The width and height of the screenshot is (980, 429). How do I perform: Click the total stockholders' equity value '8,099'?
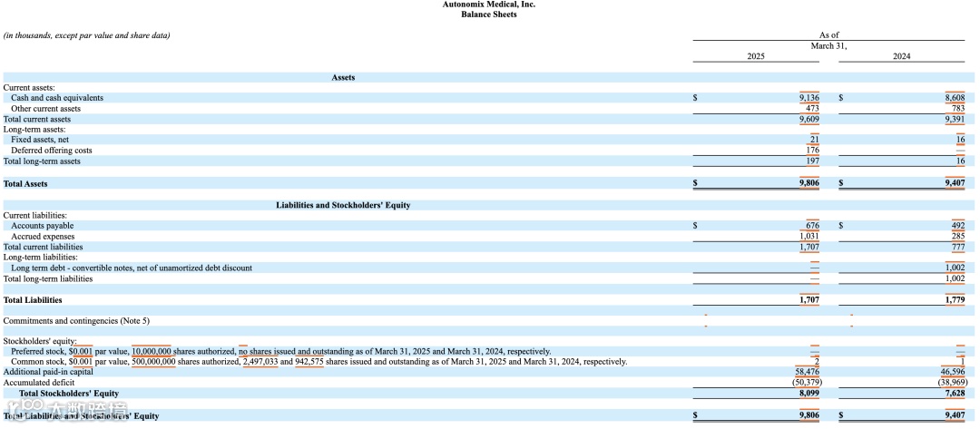(x=808, y=394)
